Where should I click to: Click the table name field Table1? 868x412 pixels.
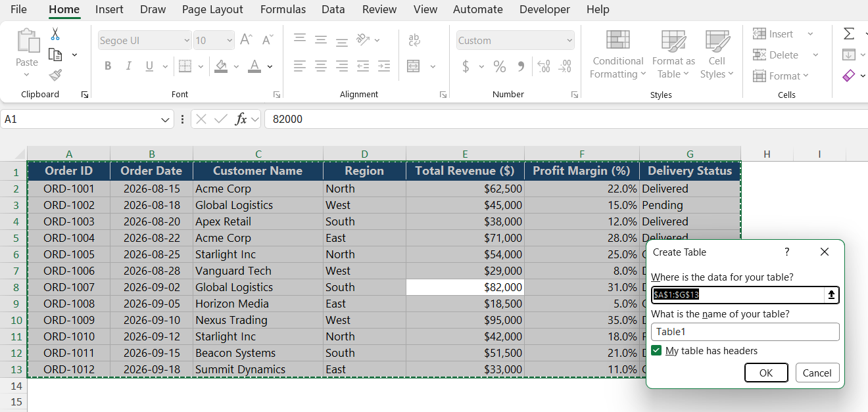(745, 332)
